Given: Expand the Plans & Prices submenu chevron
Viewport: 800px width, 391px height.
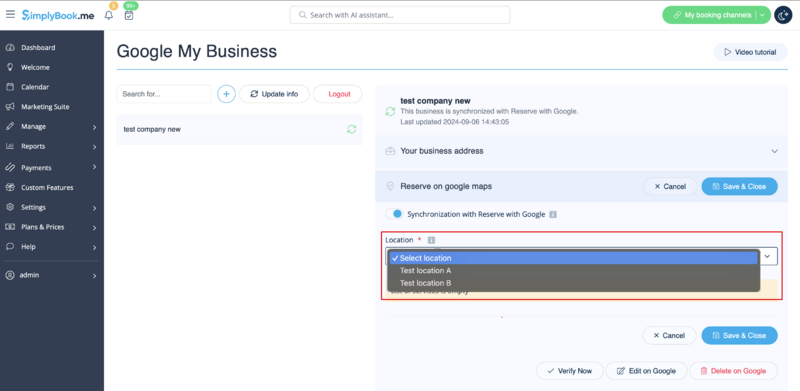Looking at the screenshot, I should pos(94,228).
